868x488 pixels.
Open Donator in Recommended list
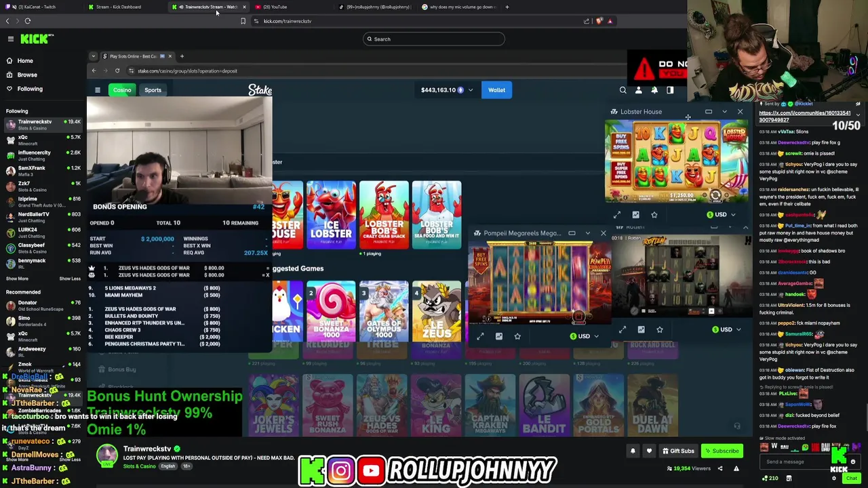42,306
